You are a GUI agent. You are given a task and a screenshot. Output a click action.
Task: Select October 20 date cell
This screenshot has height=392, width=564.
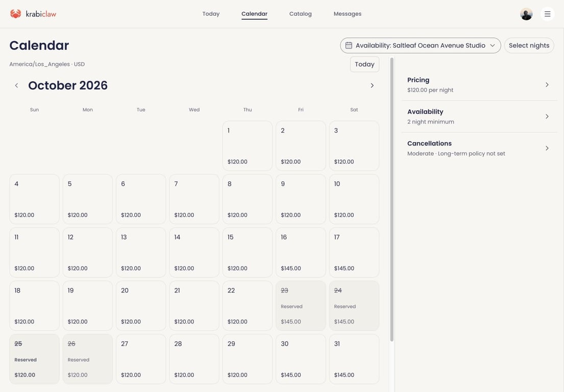(141, 306)
